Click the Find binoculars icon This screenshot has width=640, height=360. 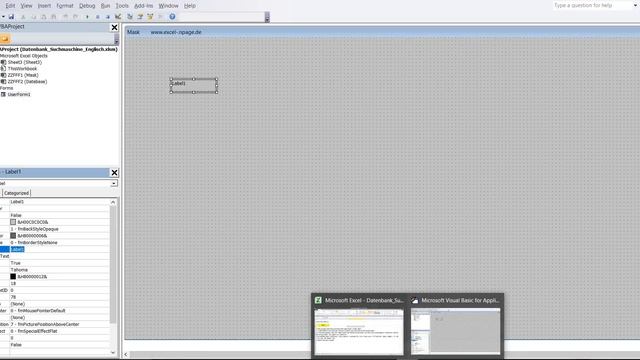[53, 17]
